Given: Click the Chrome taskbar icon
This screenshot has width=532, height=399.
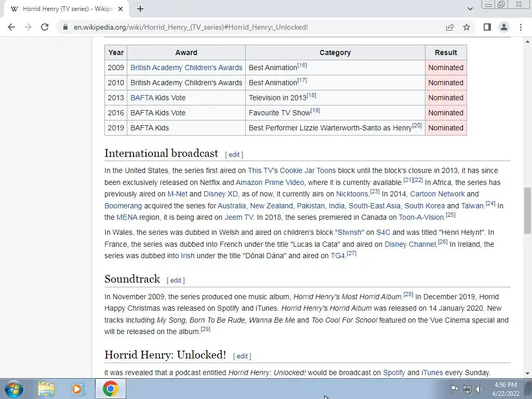Looking at the screenshot, I should pos(110,389).
